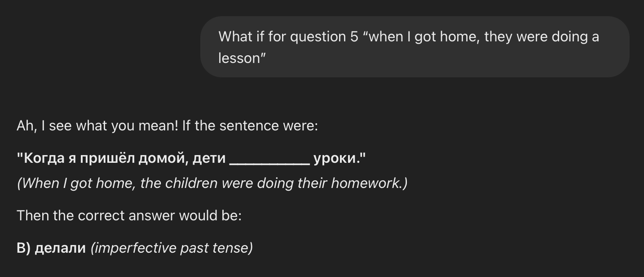
Task: Click the words "What if" in the bubble
Action: coord(241,36)
